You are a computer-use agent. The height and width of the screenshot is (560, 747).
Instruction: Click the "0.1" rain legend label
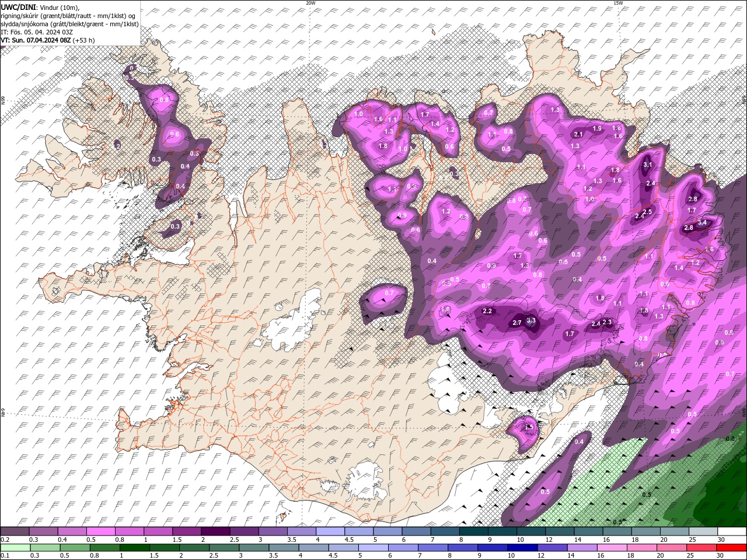tap(5, 556)
